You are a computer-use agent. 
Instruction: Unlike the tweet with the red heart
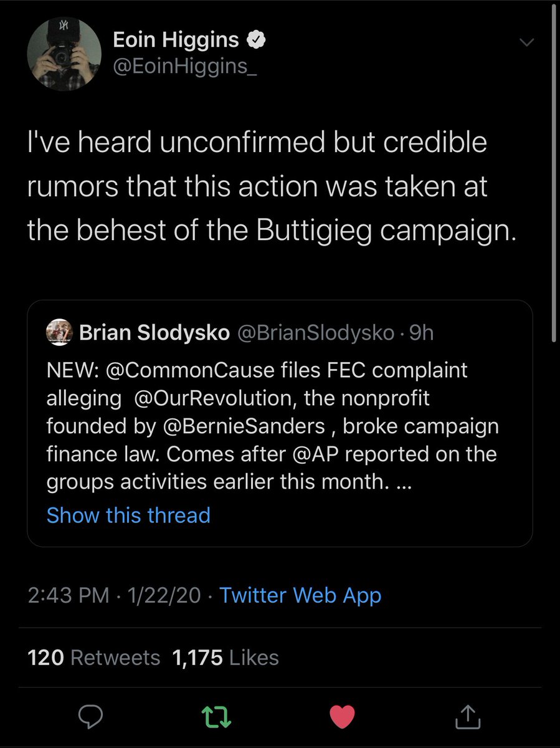click(341, 716)
